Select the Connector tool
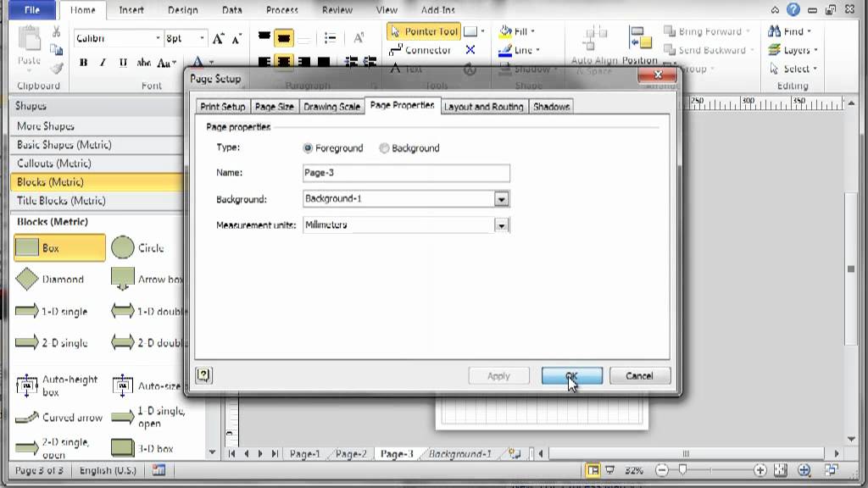Viewport: 868px width, 488px height. [x=420, y=50]
